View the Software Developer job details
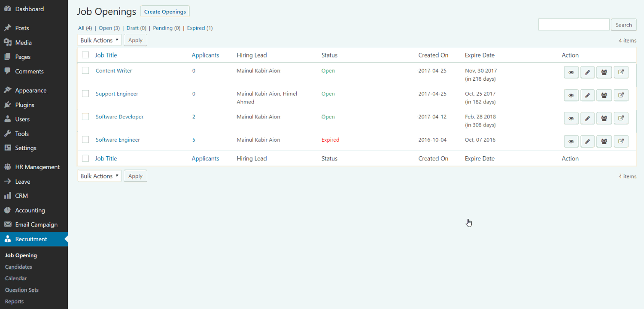The image size is (644, 309). (571, 118)
